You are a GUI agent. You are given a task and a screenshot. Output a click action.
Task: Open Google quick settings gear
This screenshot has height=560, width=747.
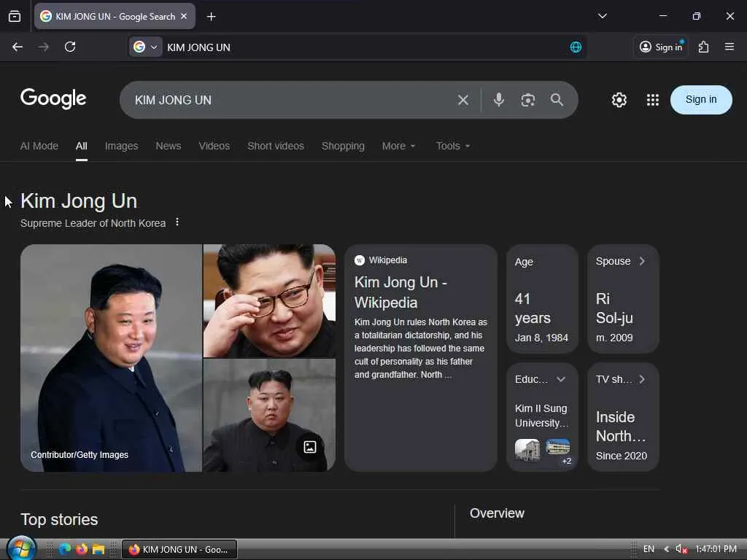pyautogui.click(x=619, y=100)
